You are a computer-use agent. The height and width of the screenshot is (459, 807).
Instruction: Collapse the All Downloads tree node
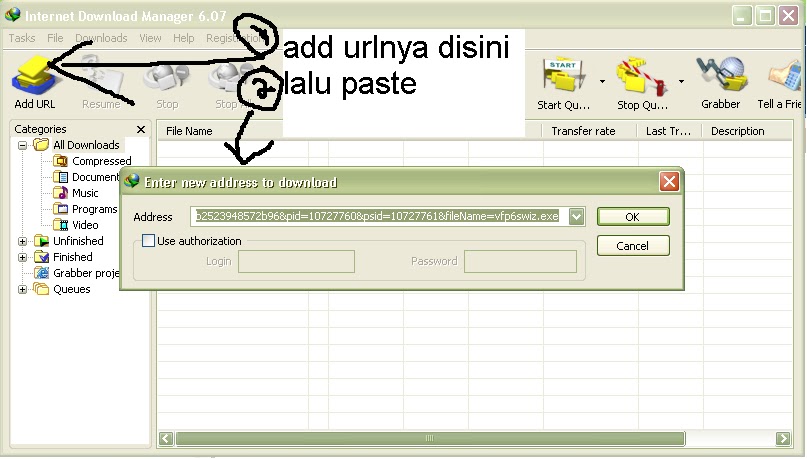click(22, 145)
